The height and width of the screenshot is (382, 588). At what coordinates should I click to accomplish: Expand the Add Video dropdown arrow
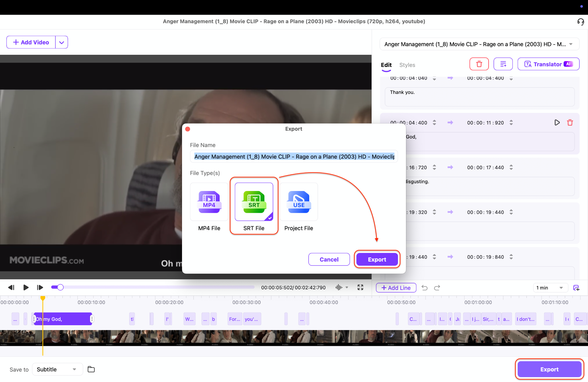point(61,42)
